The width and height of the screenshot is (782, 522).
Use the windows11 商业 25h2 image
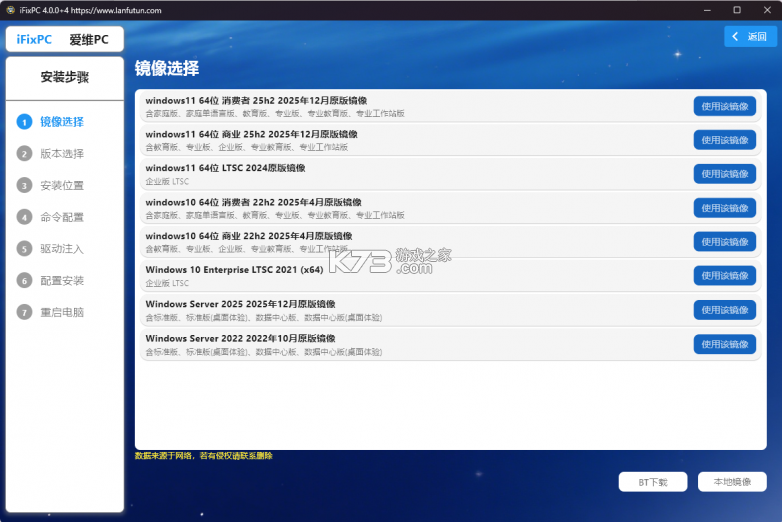click(725, 140)
